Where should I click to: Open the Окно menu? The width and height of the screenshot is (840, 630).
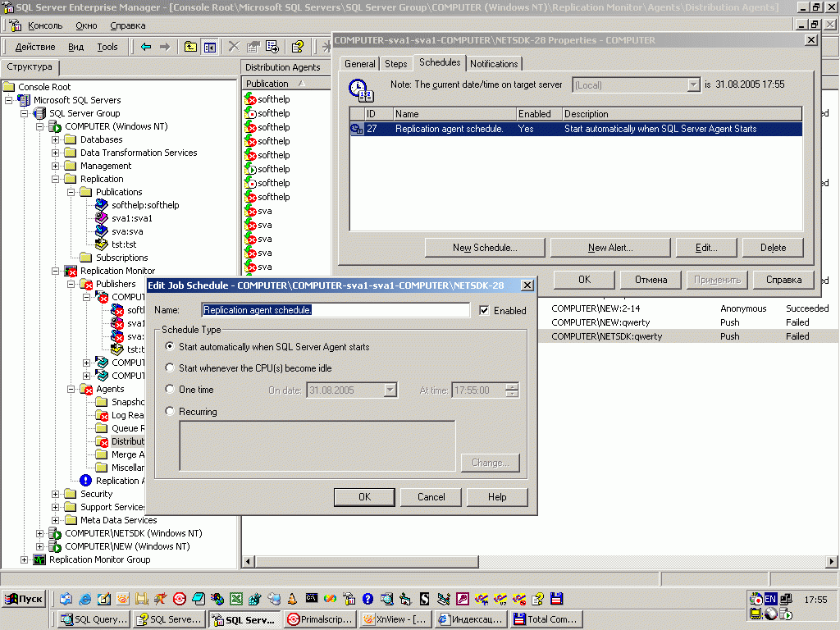click(x=86, y=25)
